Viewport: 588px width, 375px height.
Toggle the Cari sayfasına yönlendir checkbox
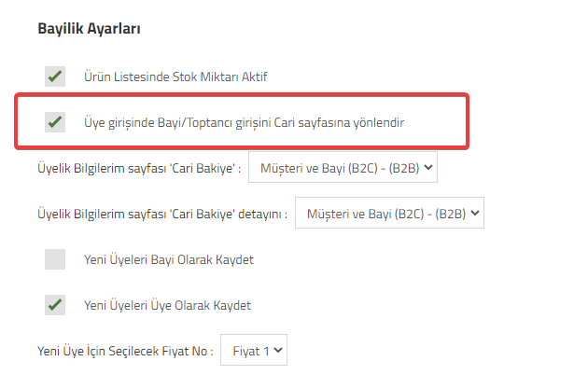55,122
